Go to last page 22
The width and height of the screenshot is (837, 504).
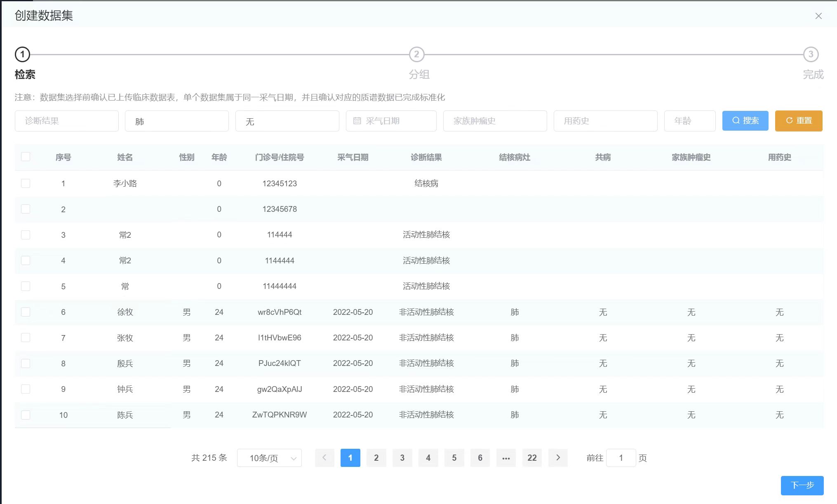tap(532, 457)
